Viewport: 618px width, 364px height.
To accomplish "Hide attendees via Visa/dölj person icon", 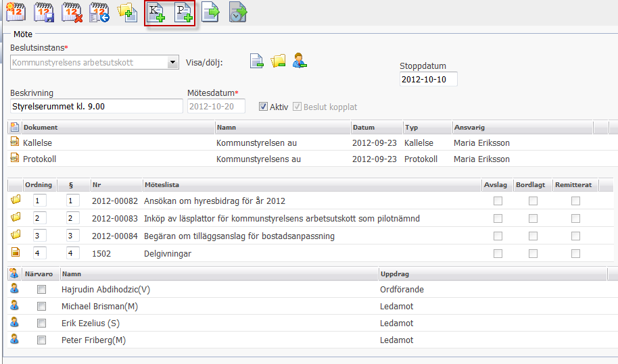I will pos(300,60).
